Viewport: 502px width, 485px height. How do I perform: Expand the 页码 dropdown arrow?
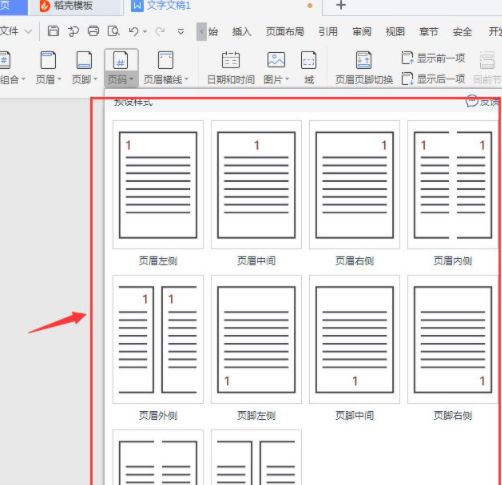131,79
